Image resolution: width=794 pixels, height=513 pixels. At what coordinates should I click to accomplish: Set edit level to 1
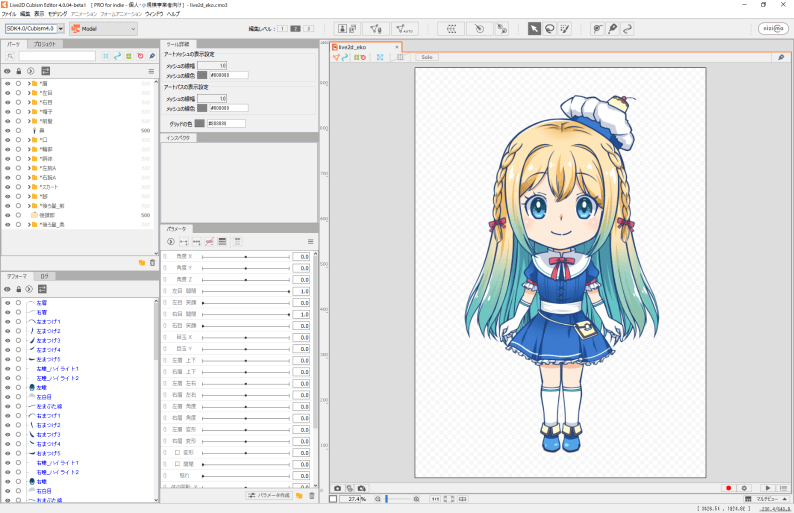(283, 29)
